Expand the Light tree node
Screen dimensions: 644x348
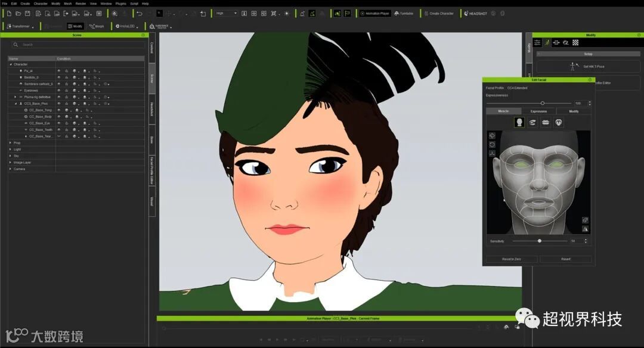[x=11, y=150]
